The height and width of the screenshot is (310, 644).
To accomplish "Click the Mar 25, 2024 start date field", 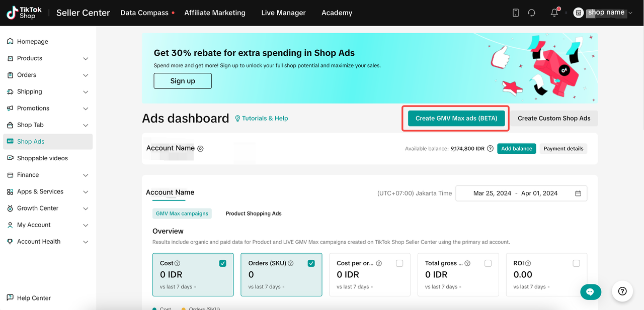I will coord(492,193).
